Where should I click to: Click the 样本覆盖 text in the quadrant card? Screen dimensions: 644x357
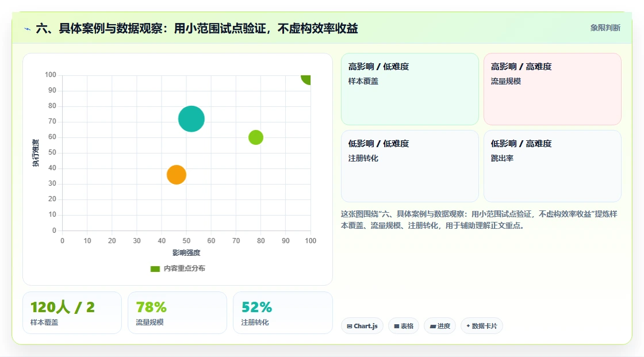click(x=363, y=81)
